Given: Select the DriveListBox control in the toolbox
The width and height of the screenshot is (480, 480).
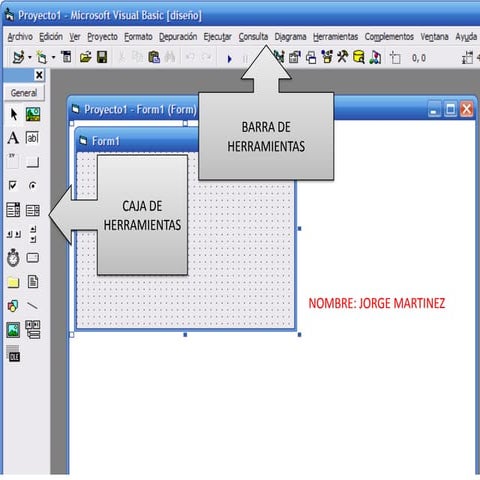Looking at the screenshot, I should (x=33, y=257).
